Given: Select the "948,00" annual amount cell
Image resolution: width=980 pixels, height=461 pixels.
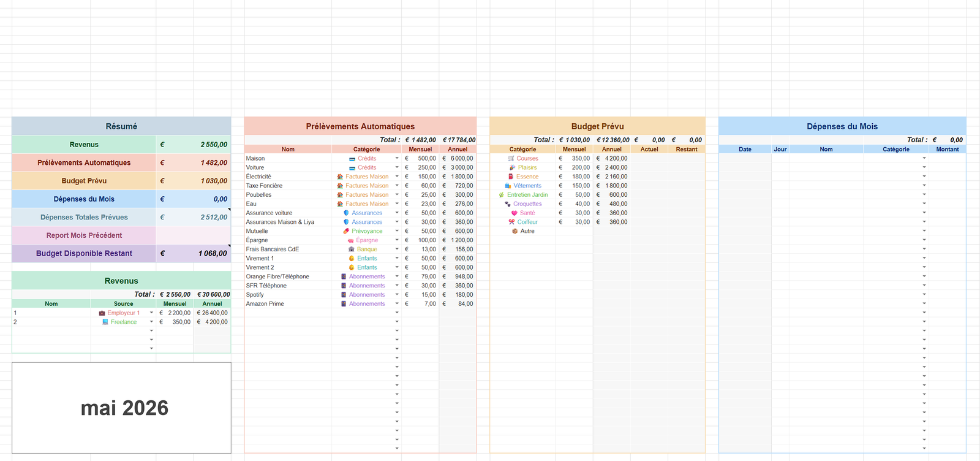Looking at the screenshot, I should pyautogui.click(x=458, y=276).
